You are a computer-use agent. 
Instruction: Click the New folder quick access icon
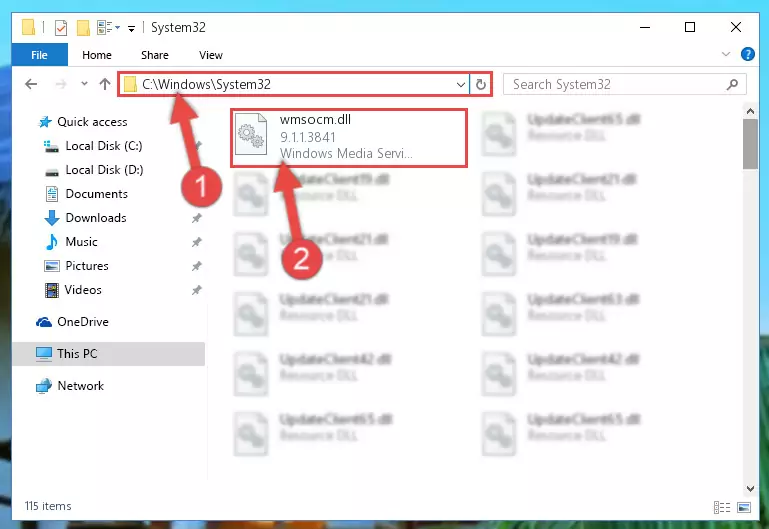tap(83, 28)
